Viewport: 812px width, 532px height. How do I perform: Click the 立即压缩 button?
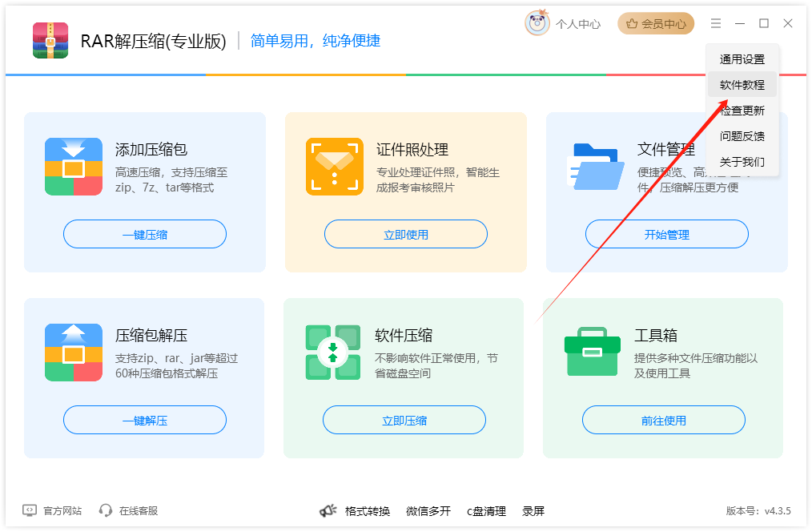404,420
